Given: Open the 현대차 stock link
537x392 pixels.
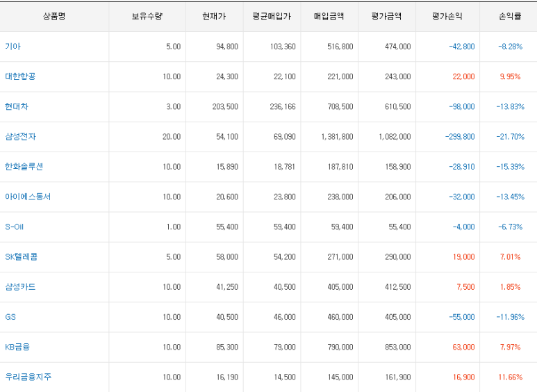Looking at the screenshot, I should [17, 106].
